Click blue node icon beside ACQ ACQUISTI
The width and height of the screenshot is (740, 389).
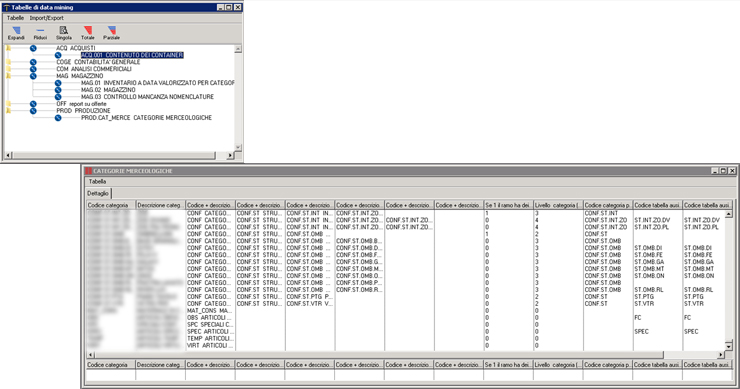[33, 48]
